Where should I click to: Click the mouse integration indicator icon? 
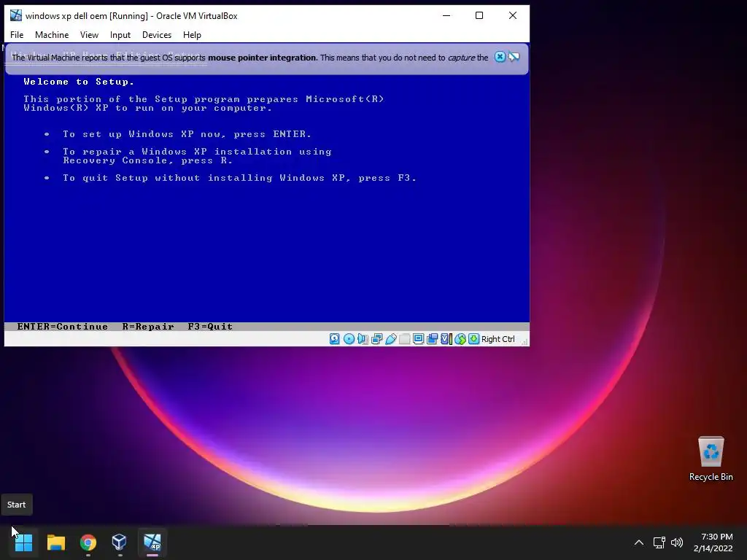tap(460, 339)
